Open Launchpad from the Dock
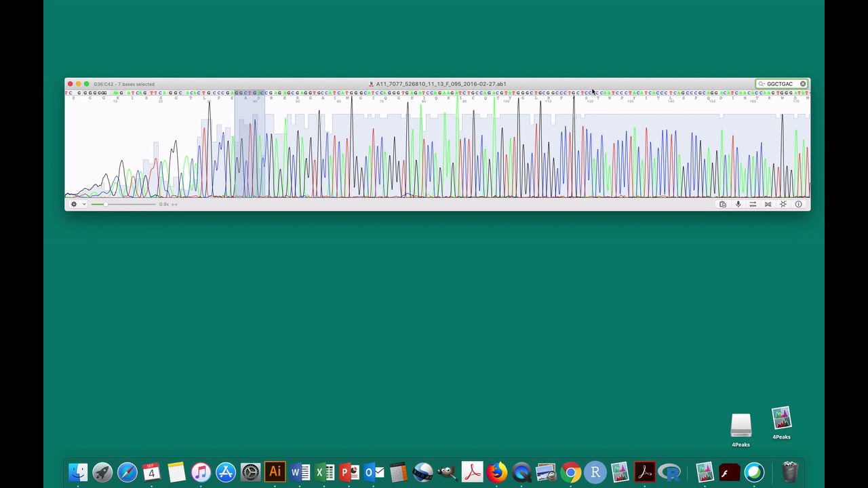Screen dimensions: 868x488 [x=102, y=472]
